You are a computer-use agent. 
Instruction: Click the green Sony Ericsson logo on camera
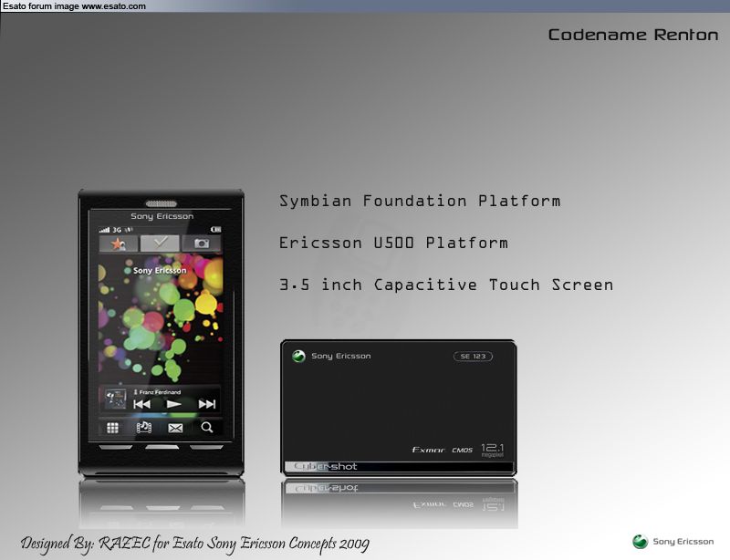point(298,356)
